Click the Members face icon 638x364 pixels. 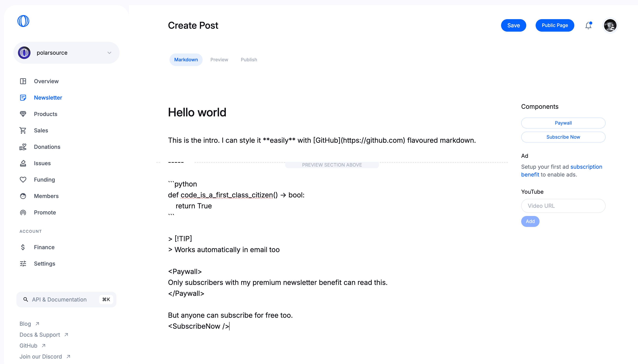(x=23, y=196)
